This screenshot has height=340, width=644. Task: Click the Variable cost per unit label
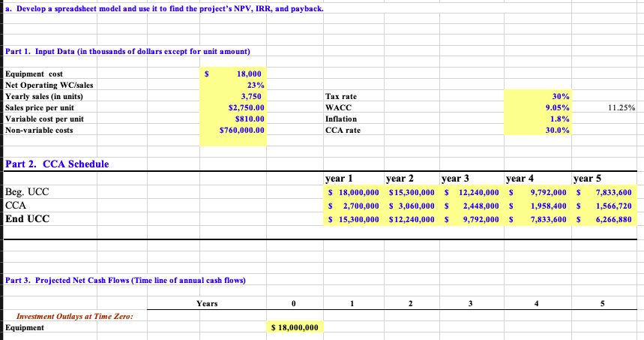click(44, 119)
